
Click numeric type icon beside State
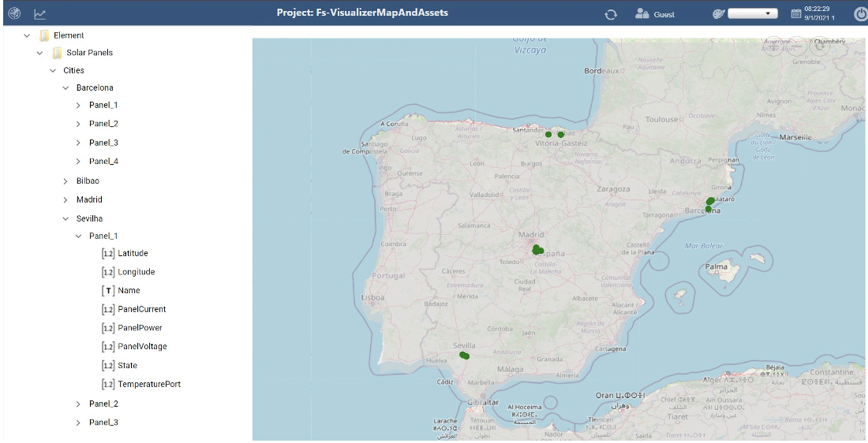point(108,366)
